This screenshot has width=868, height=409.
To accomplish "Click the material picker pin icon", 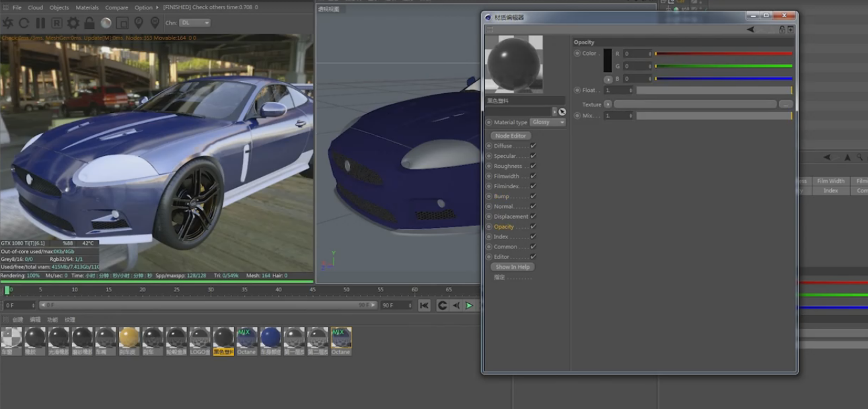I will [155, 23].
